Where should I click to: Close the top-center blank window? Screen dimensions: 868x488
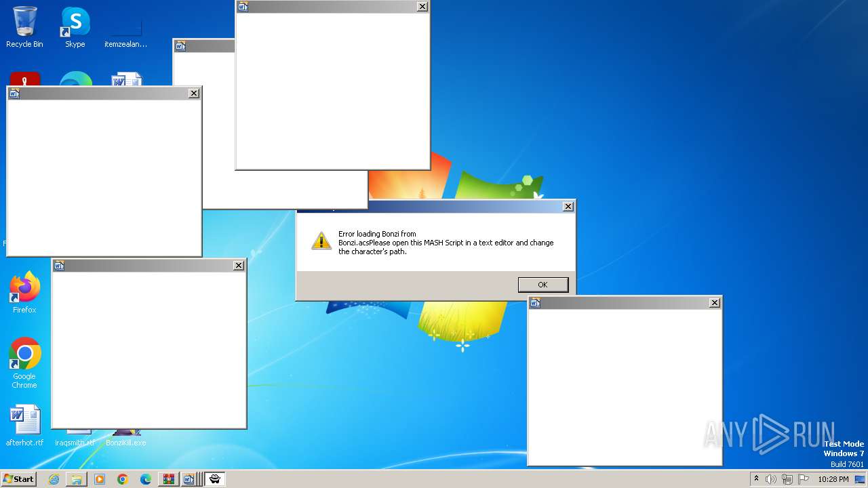tap(422, 7)
